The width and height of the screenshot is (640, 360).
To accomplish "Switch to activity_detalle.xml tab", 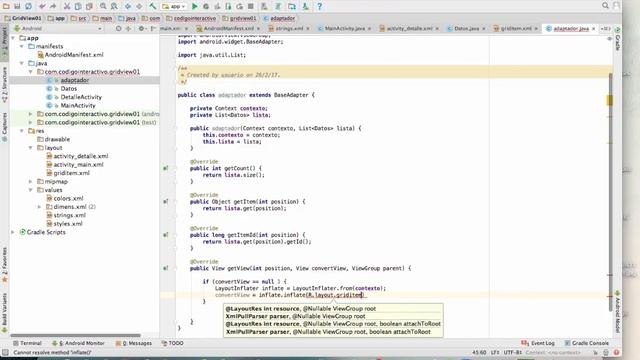I will (x=409, y=29).
